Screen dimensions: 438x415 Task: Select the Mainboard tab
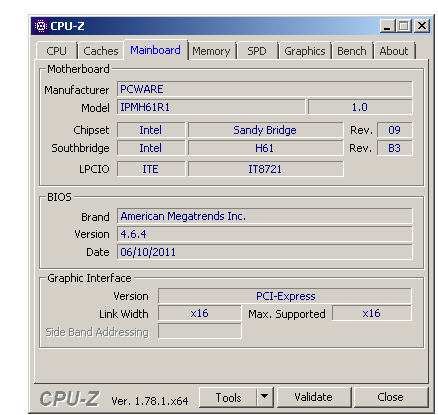point(155,50)
